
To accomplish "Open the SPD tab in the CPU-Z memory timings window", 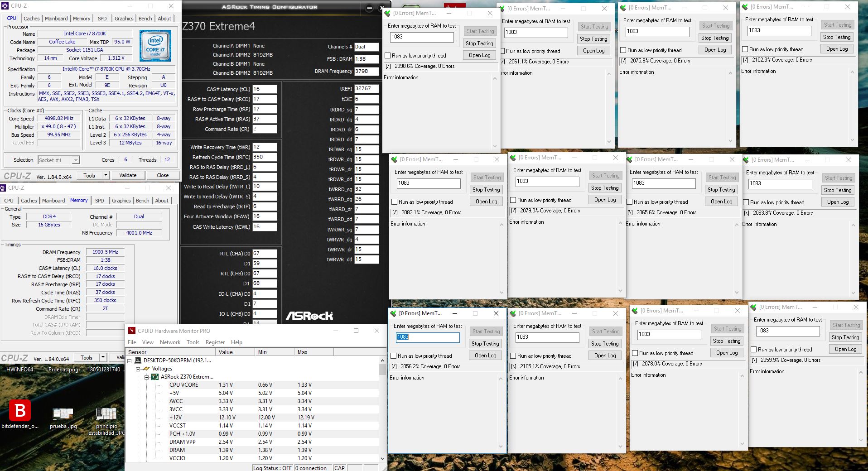I will pos(100,201).
